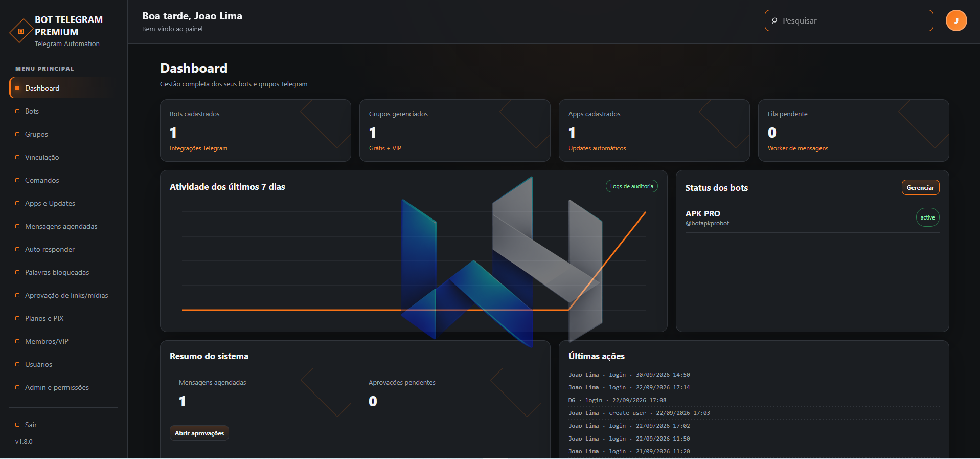Viewport: 980px width, 459px height.
Task: Click the square icon beside Sair
Action: [17, 425]
